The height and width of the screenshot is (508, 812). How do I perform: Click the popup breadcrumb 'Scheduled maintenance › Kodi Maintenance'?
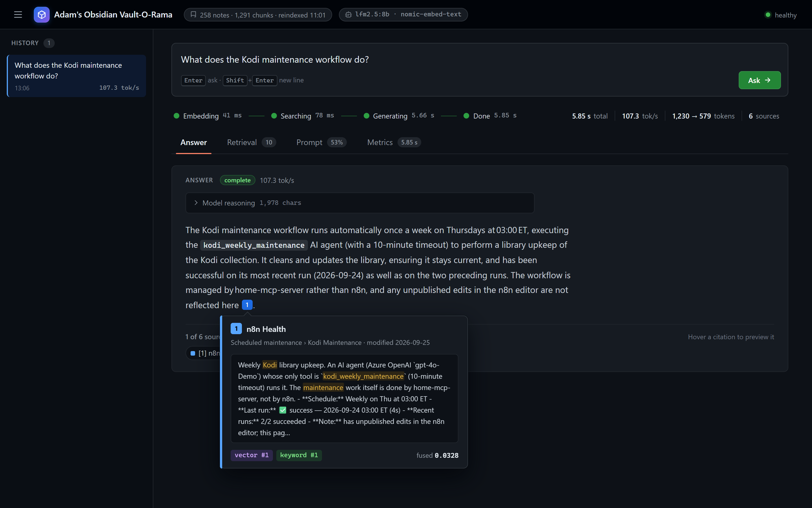pyautogui.click(x=296, y=342)
